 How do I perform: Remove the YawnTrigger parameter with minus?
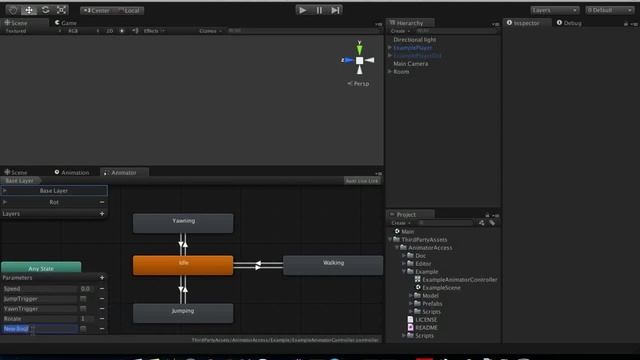tap(102, 309)
